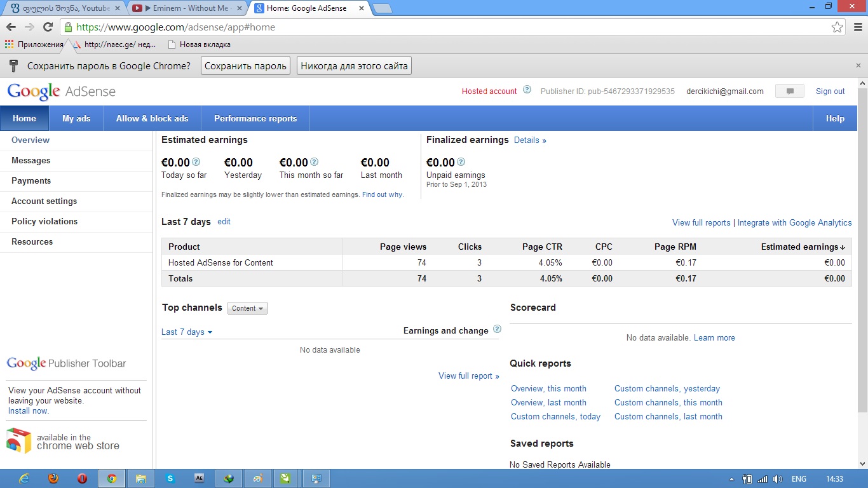Viewport: 868px width, 488px height.
Task: Dismiss the save password bar
Action: coord(858,65)
